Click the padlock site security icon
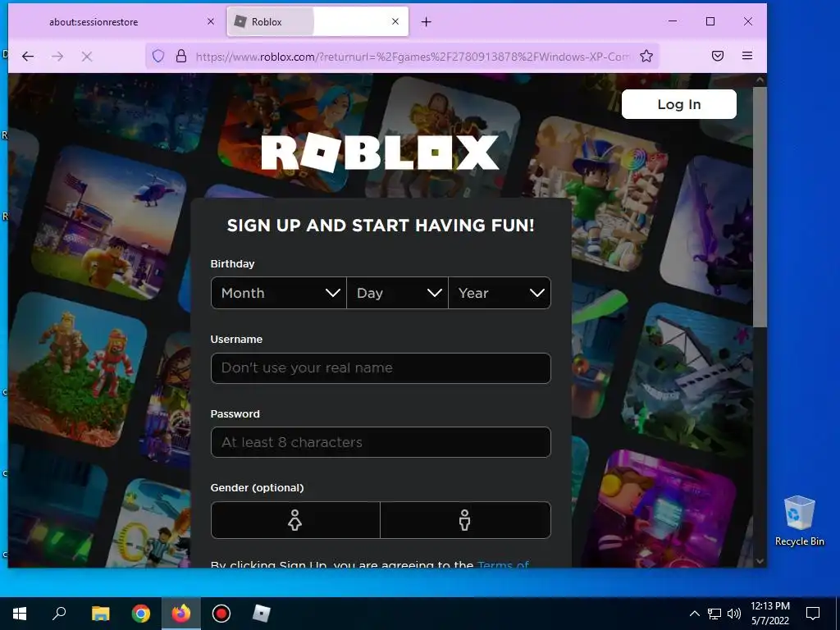This screenshot has height=630, width=840. tap(181, 57)
